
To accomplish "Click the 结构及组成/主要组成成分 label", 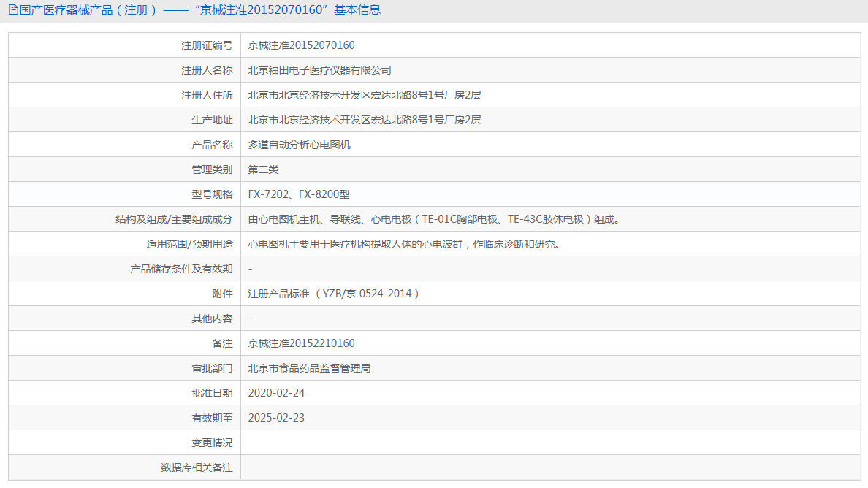I will point(174,219).
